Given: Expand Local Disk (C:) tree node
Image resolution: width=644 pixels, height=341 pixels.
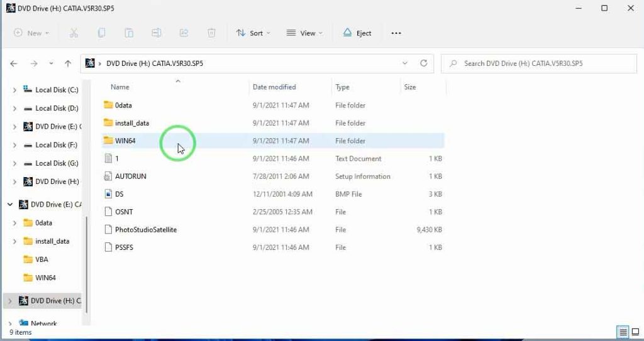Looking at the screenshot, I should point(14,90).
